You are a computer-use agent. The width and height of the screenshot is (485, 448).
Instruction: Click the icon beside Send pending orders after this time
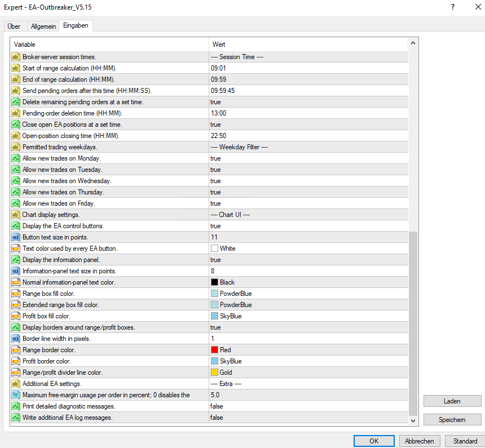pos(15,91)
